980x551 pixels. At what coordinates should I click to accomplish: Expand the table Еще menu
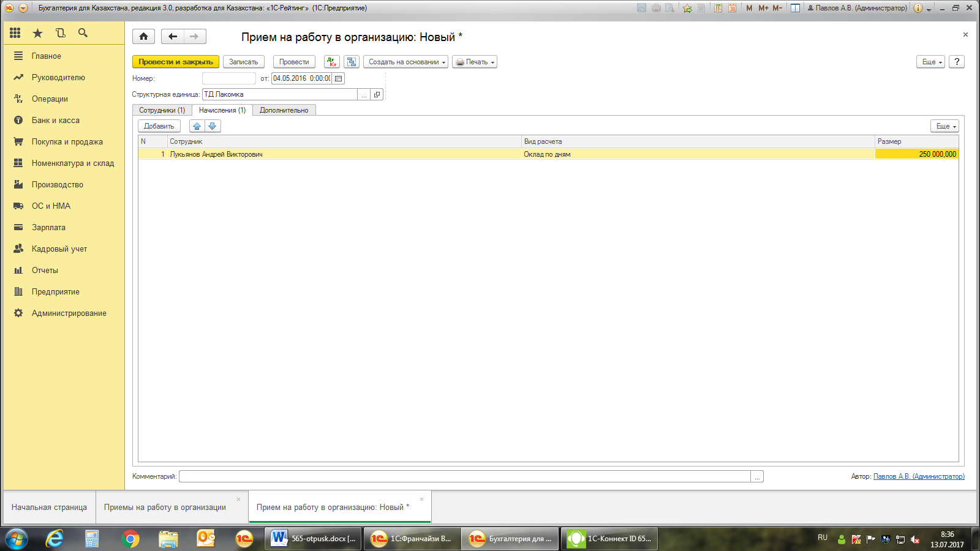click(944, 126)
